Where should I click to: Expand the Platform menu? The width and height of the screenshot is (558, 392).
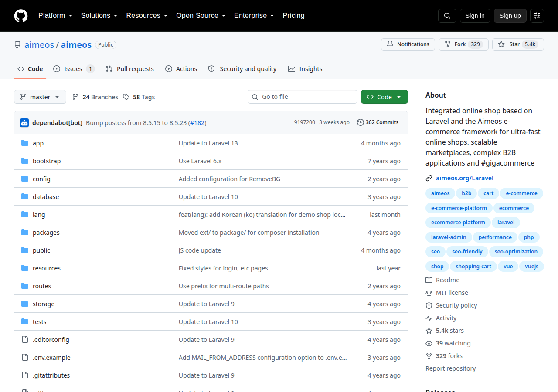point(56,16)
